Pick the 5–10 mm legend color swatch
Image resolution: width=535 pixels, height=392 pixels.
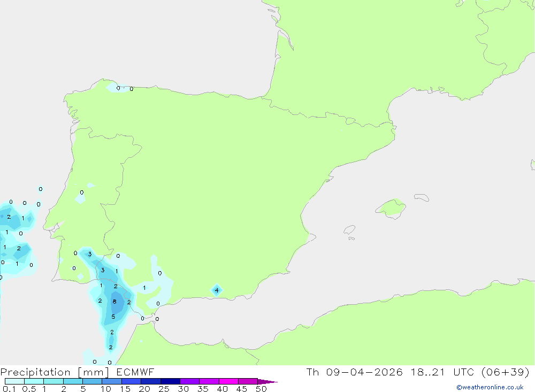(93, 381)
